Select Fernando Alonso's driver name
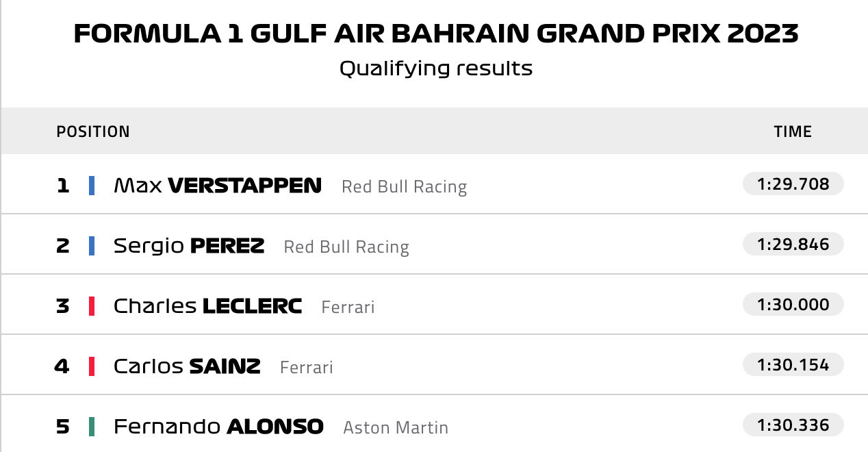Image resolution: width=868 pixels, height=452 pixels. pyautogui.click(x=218, y=427)
